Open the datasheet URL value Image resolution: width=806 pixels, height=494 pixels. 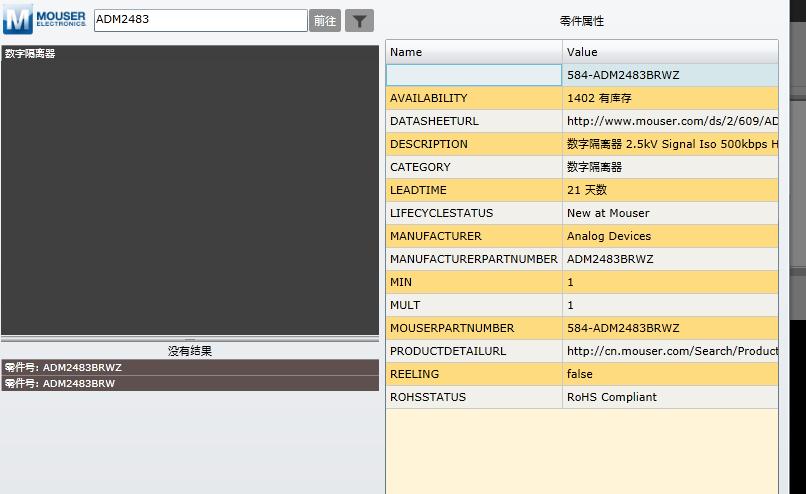[670, 121]
